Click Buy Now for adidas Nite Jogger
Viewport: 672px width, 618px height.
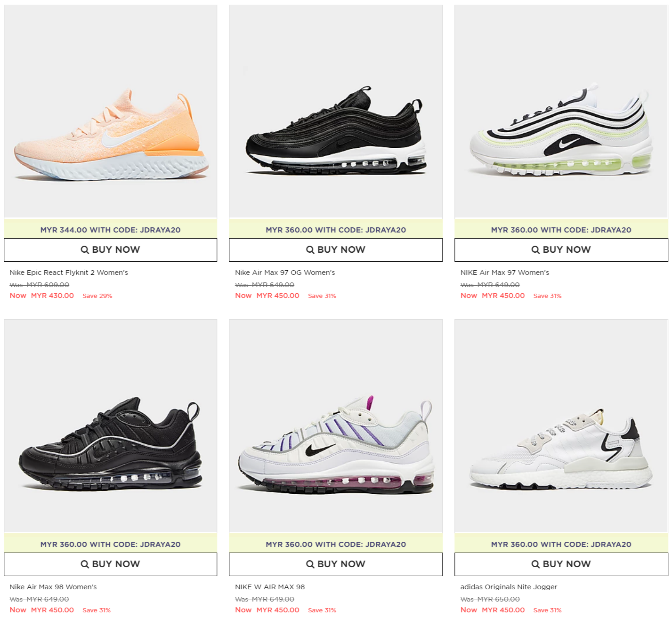tap(561, 564)
